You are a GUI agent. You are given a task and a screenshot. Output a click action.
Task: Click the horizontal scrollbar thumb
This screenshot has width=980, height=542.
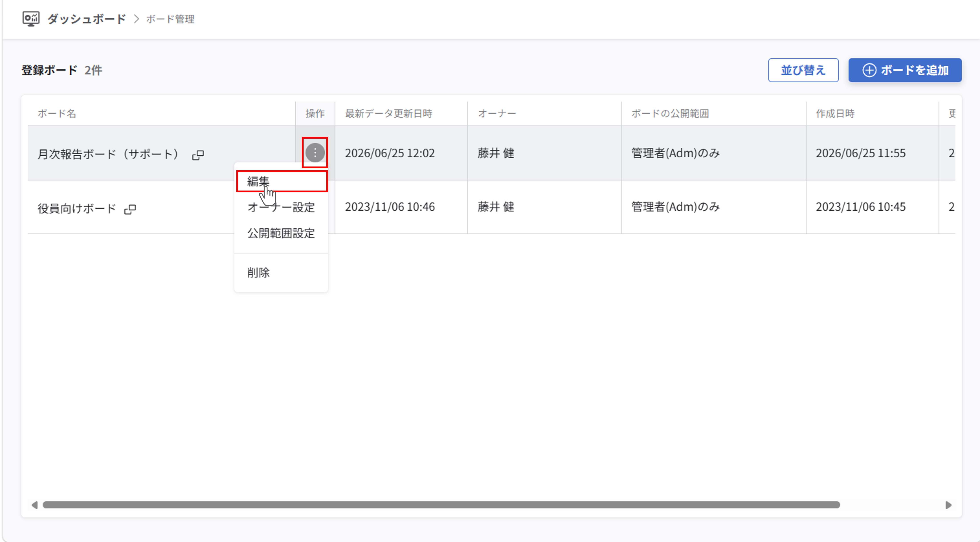click(441, 505)
